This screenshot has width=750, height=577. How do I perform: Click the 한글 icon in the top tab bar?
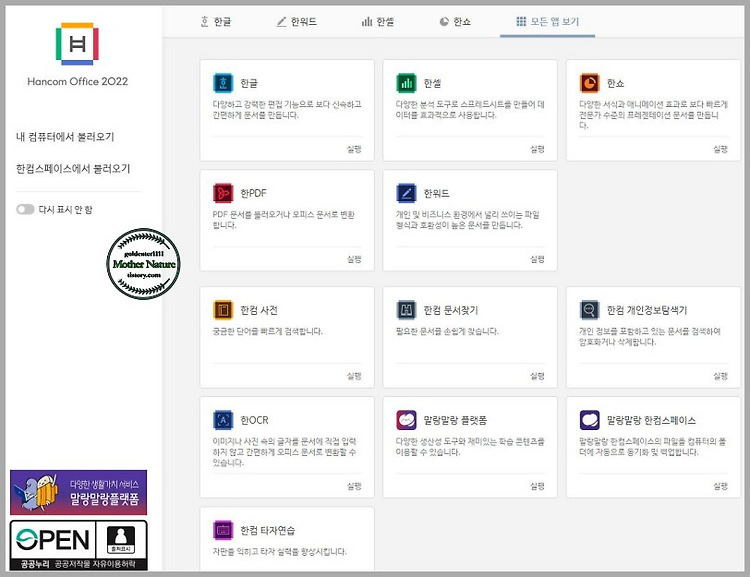pos(204,22)
